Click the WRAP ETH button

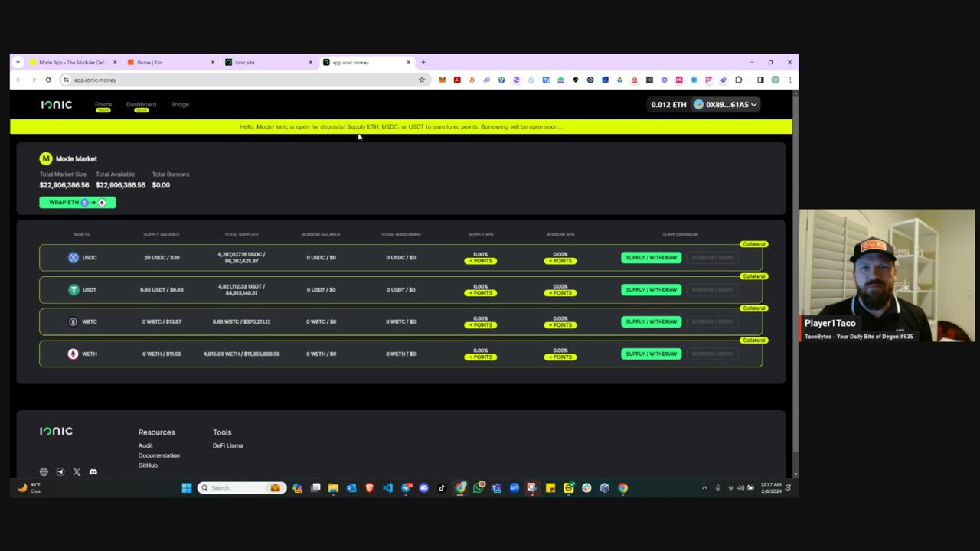(77, 202)
